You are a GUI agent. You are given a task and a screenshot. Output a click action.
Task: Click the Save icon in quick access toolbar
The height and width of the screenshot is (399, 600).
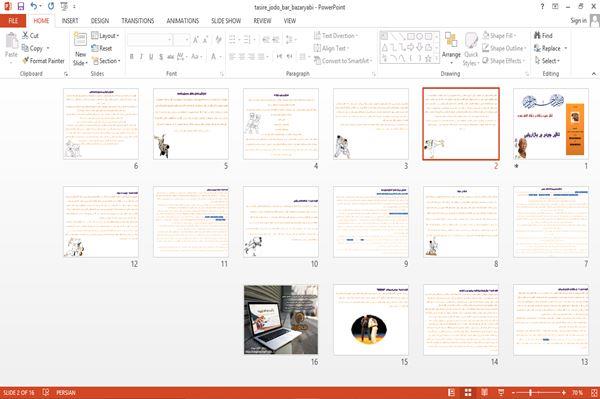(21, 6)
